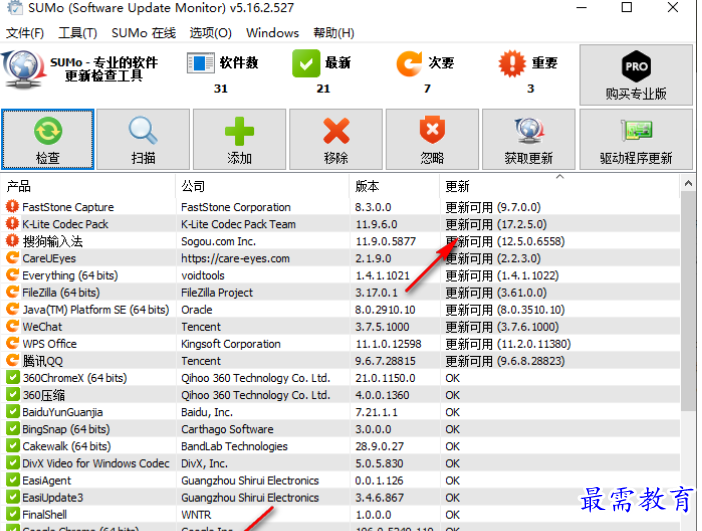Click the company cell Kingsoft Corporation

tap(231, 344)
